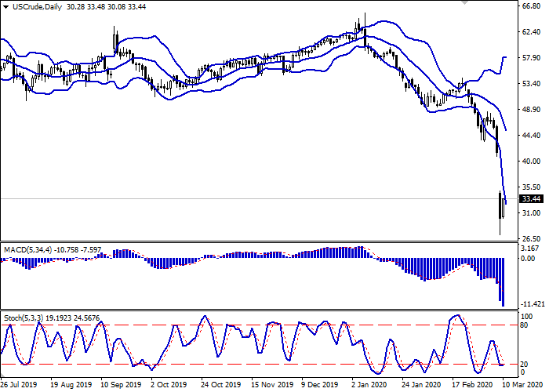The image size is (549, 392).
Task: Click the small arrow icon before USCrude title
Action: pyautogui.click(x=5, y=7)
